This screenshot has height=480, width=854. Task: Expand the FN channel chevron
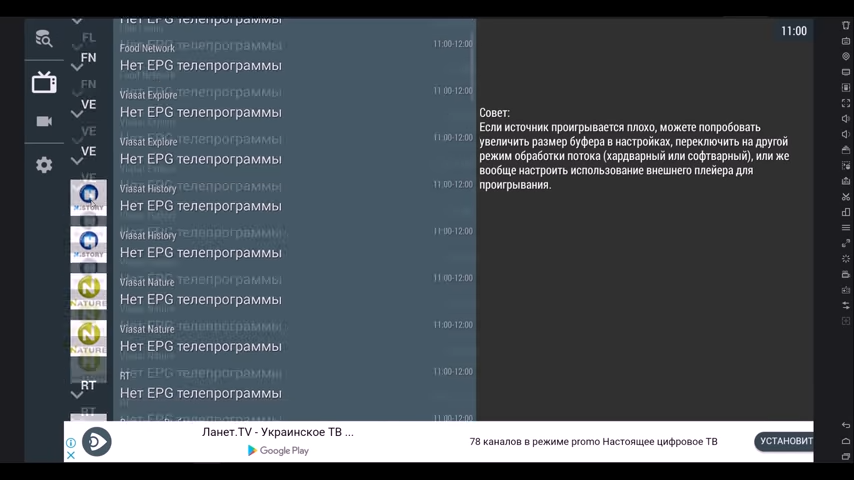pyautogui.click(x=77, y=67)
